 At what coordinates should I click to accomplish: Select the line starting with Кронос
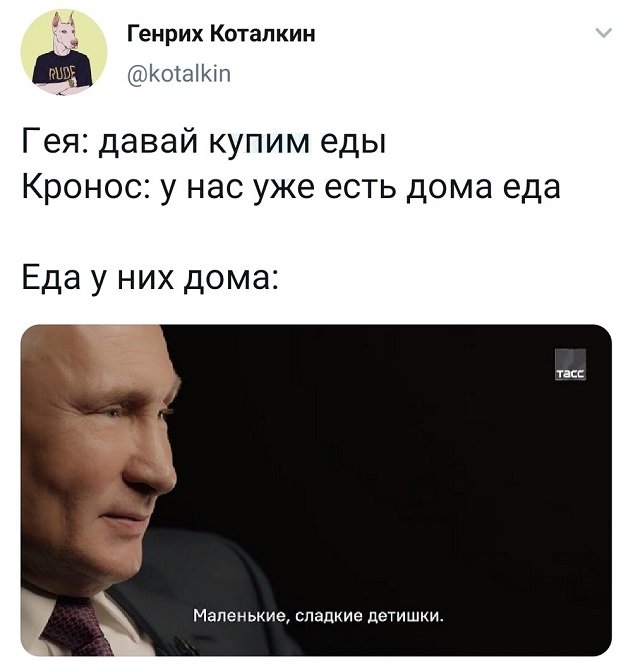[x=291, y=187]
